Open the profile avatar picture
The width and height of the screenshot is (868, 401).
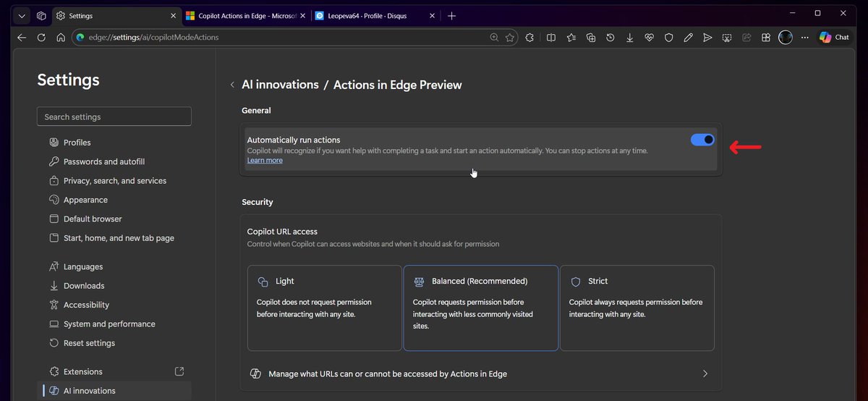coord(786,38)
